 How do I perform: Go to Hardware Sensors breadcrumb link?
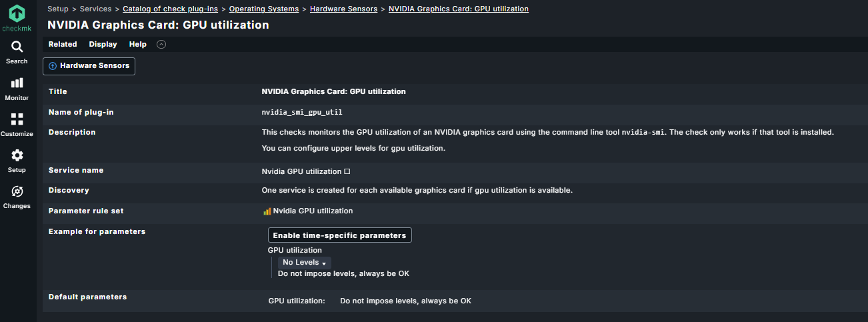pyautogui.click(x=344, y=9)
